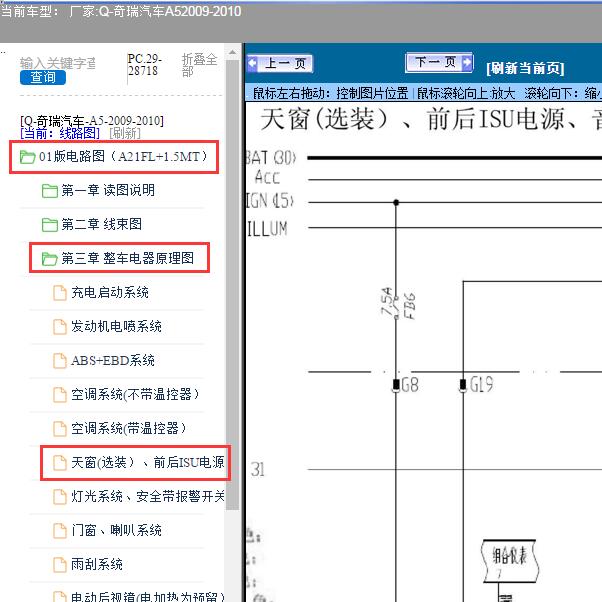Screen dimensions: 602x602
Task: Go to previous page with 上一页
Action: point(280,63)
